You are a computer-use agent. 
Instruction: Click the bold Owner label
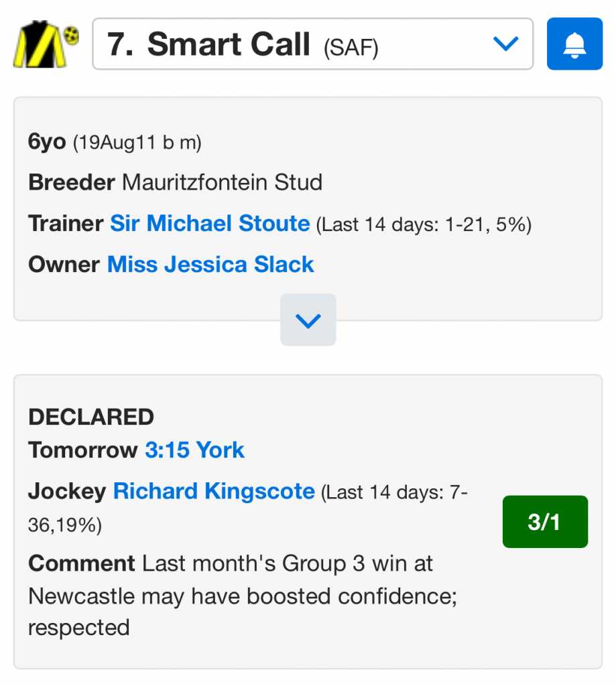[64, 264]
